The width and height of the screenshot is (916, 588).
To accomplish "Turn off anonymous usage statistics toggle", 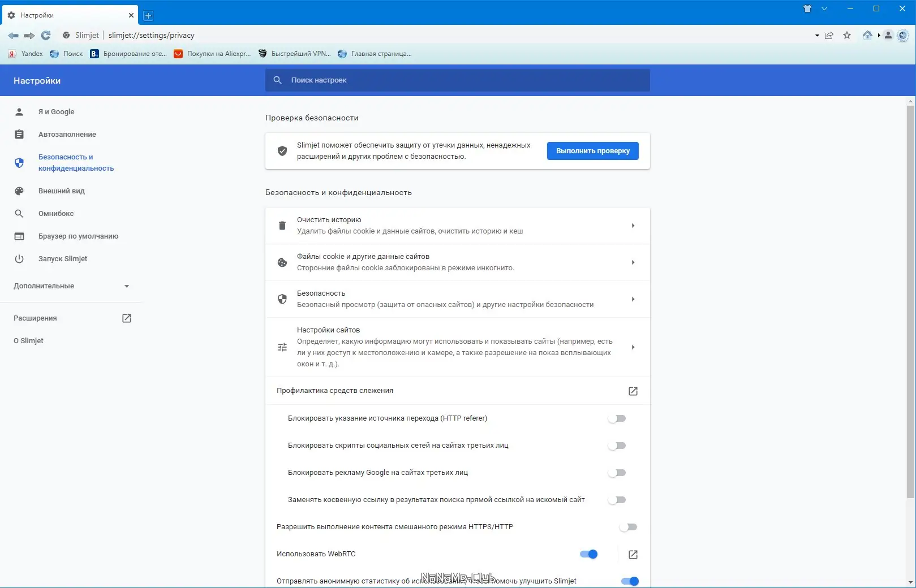I will coord(630,581).
